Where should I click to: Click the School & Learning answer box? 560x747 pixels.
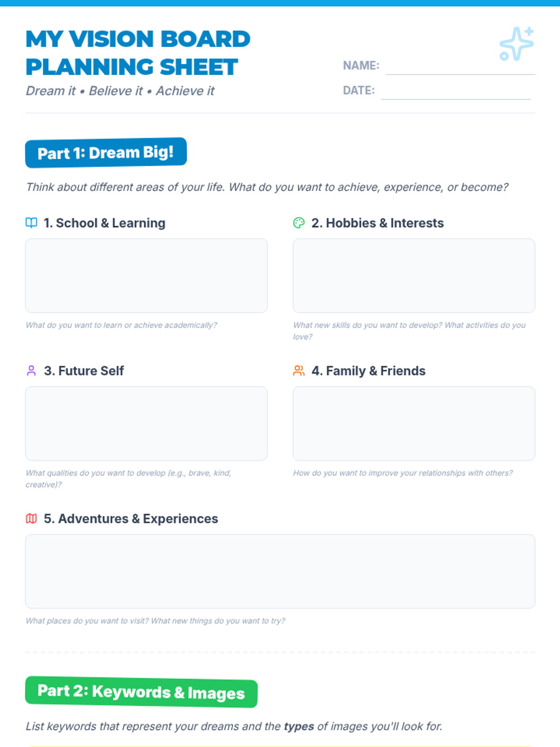point(147,275)
